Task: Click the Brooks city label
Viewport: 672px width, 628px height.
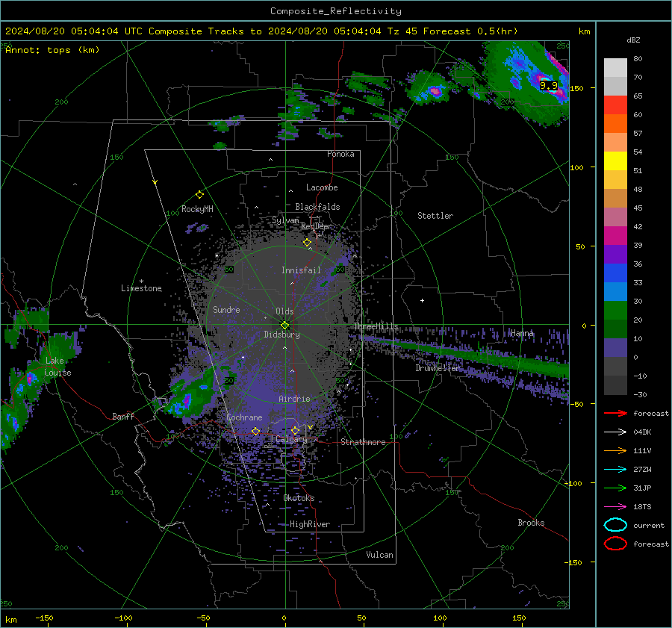Action: (531, 523)
